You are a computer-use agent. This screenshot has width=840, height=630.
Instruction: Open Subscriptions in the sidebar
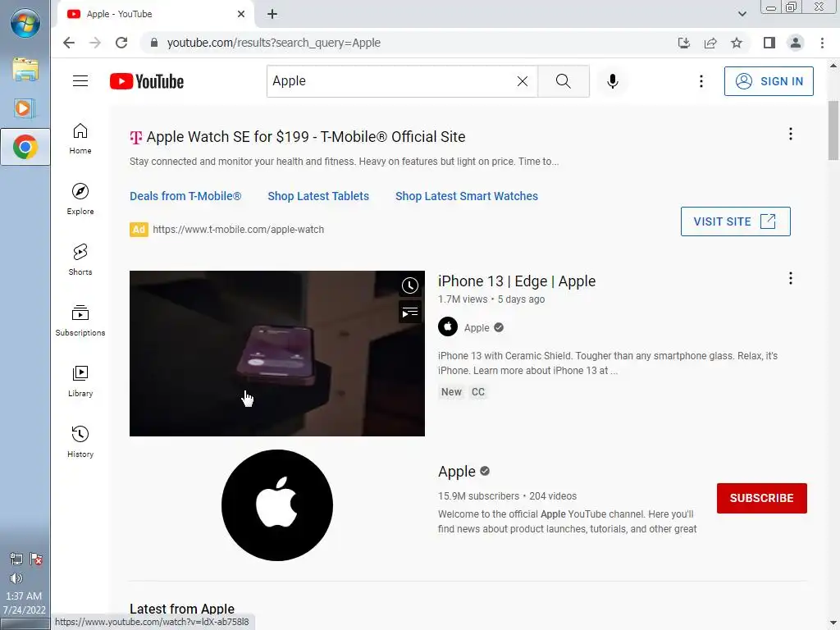click(80, 321)
